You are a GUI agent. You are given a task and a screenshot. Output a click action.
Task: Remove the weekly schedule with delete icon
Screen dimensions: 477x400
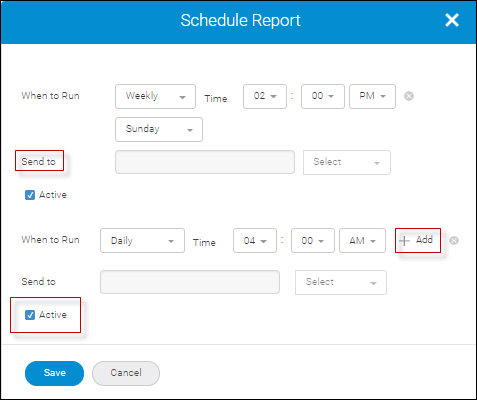[409, 96]
